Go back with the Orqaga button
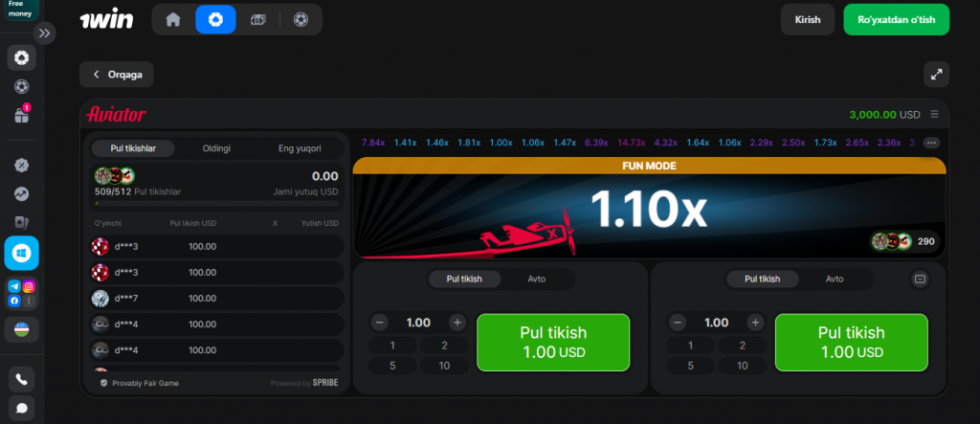 pos(117,75)
